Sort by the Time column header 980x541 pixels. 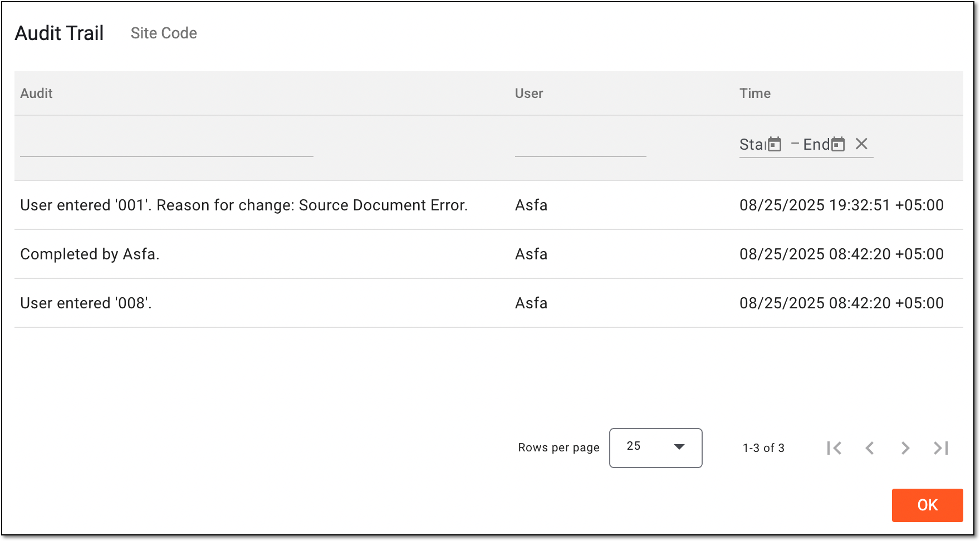(x=755, y=94)
